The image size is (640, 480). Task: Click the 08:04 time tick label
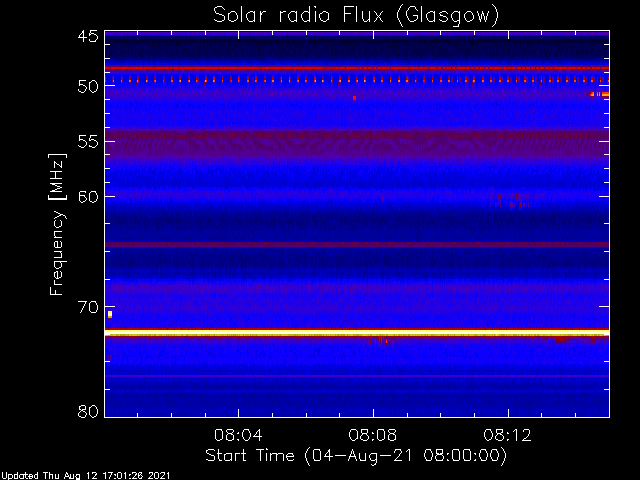pyautogui.click(x=238, y=435)
